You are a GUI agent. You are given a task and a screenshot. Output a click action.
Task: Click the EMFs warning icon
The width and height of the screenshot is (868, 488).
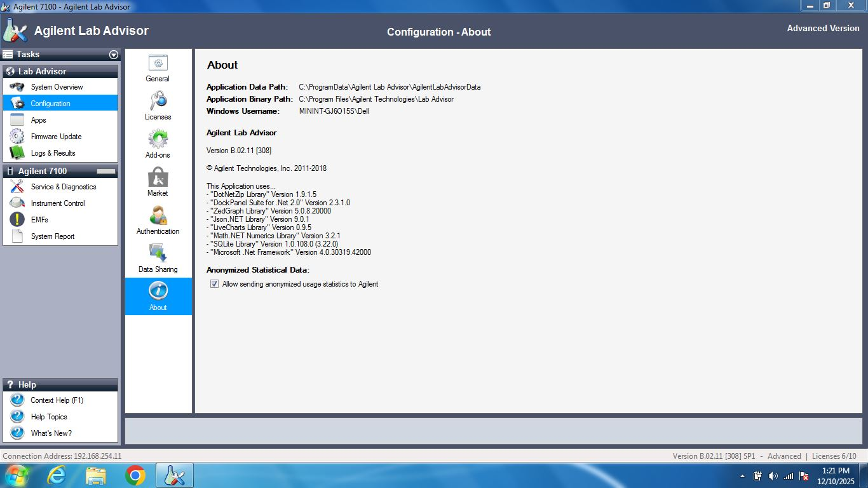17,220
